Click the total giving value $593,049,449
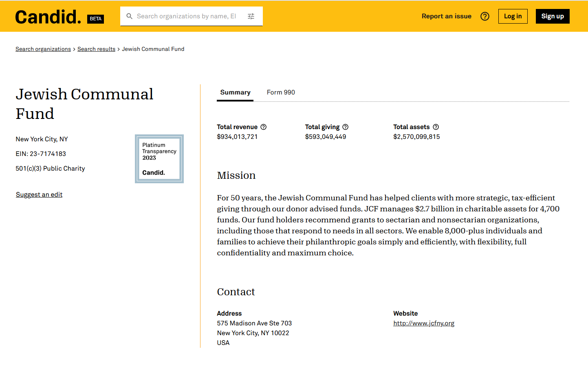This screenshot has width=588, height=371. point(326,137)
